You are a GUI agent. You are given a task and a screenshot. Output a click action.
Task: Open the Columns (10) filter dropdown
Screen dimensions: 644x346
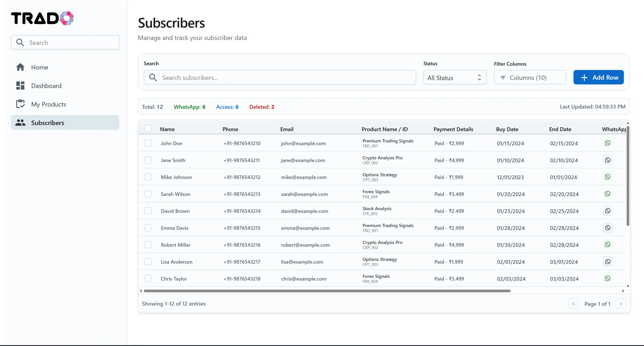click(x=530, y=77)
